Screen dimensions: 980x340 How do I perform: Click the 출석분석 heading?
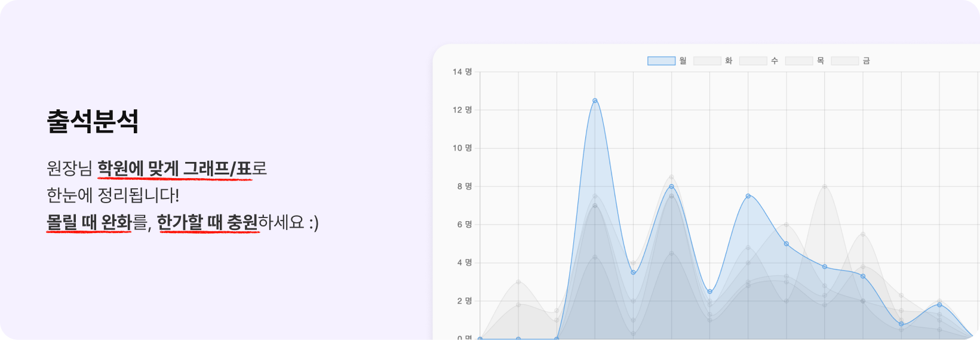tap(93, 121)
